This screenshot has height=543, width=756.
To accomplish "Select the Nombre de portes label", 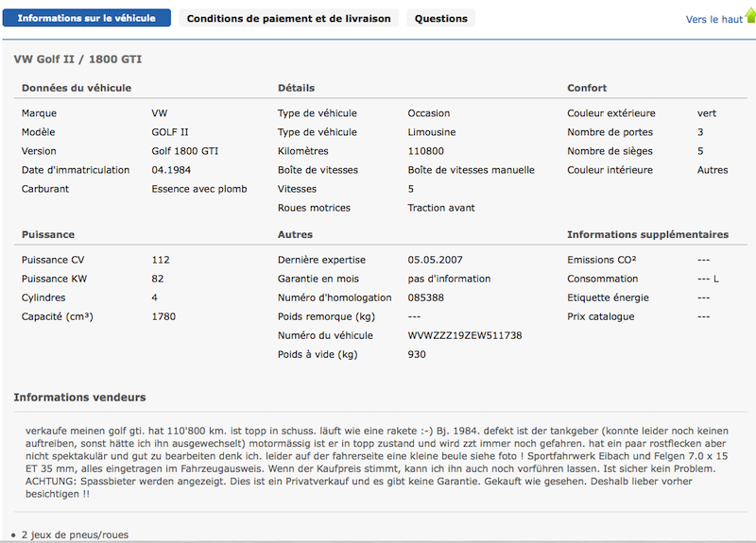I will click(610, 132).
